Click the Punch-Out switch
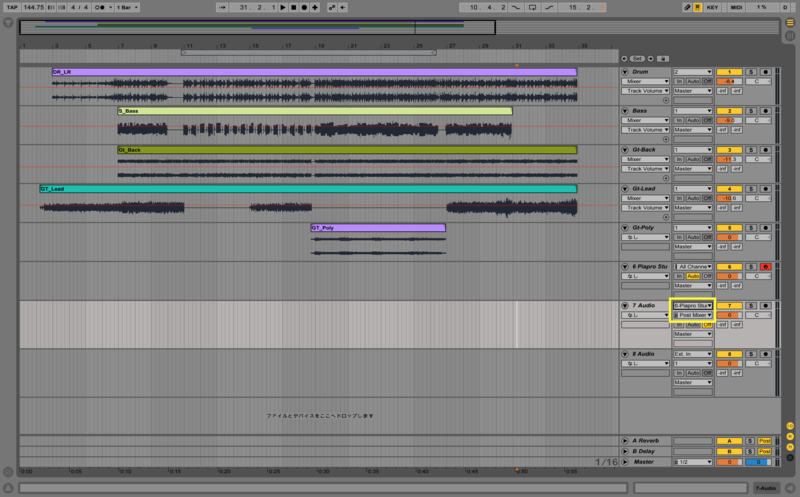Screen dimensions: 800x497 tap(549, 7)
